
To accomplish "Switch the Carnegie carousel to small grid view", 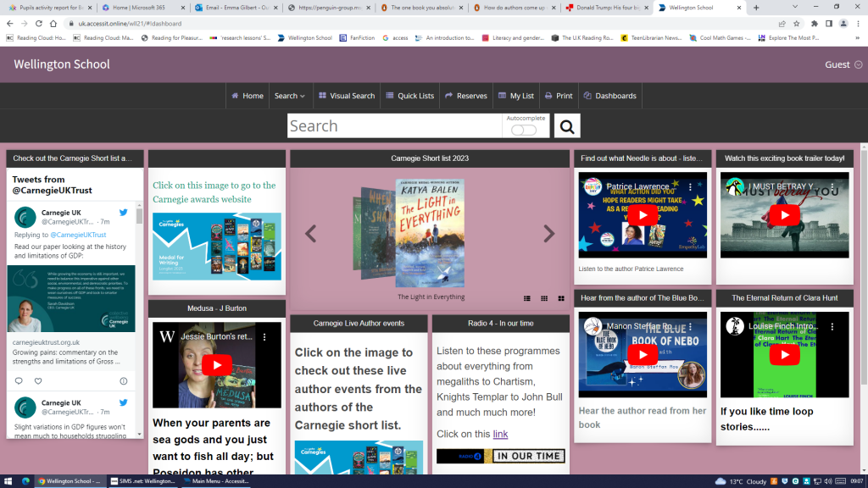I will coord(544,298).
